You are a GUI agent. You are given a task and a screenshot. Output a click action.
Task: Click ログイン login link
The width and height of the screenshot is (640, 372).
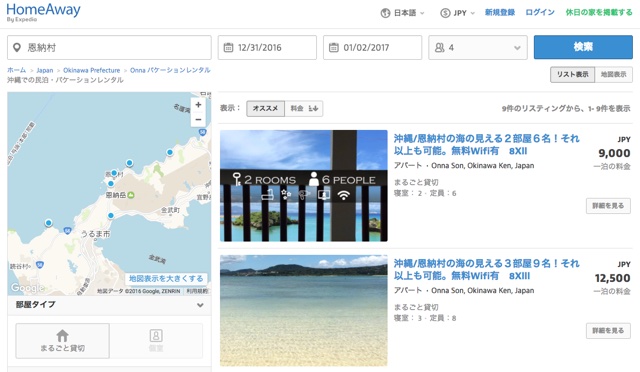point(540,13)
